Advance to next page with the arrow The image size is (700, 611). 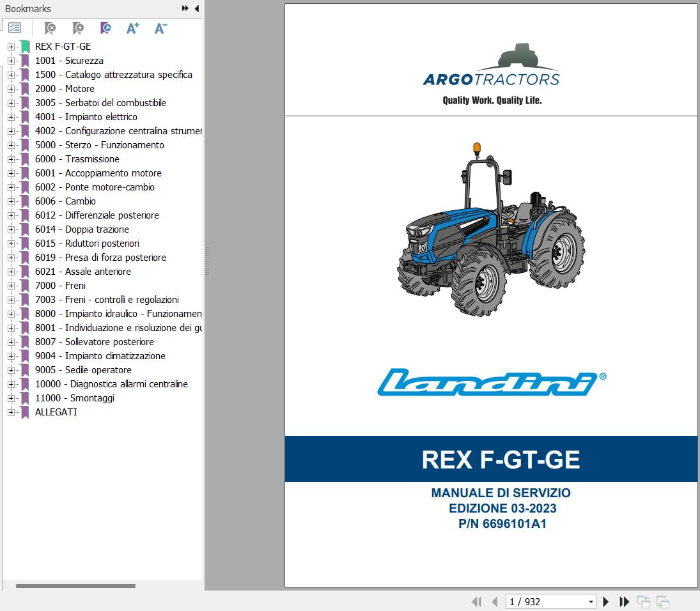[x=605, y=601]
